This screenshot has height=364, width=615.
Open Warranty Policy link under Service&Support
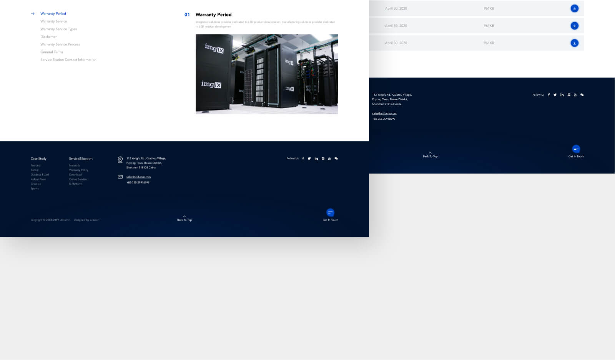[78, 170]
